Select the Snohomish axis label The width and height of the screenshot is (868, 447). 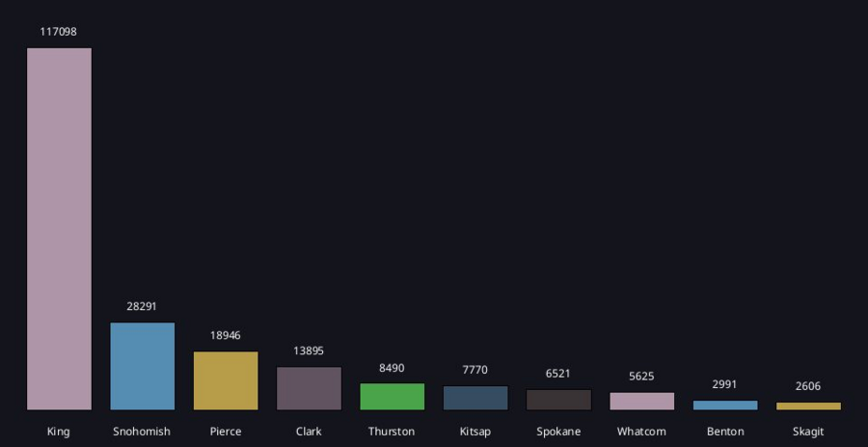pyautogui.click(x=142, y=432)
